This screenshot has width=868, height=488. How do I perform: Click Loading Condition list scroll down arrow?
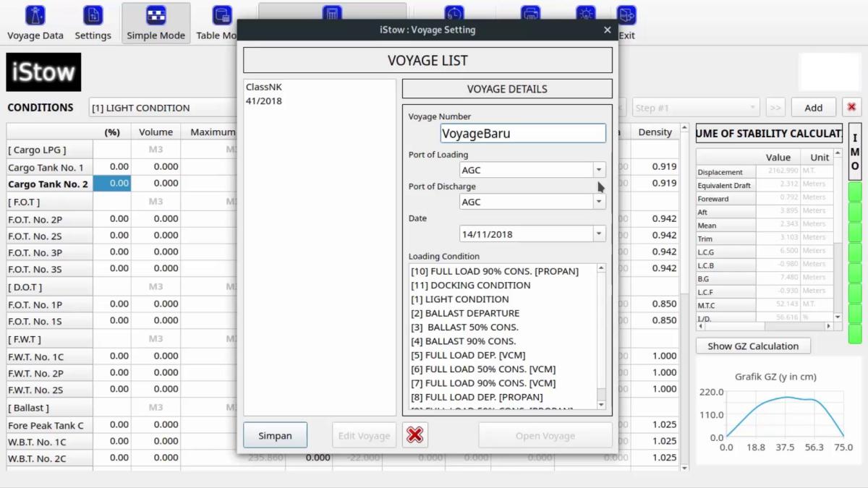click(x=601, y=405)
